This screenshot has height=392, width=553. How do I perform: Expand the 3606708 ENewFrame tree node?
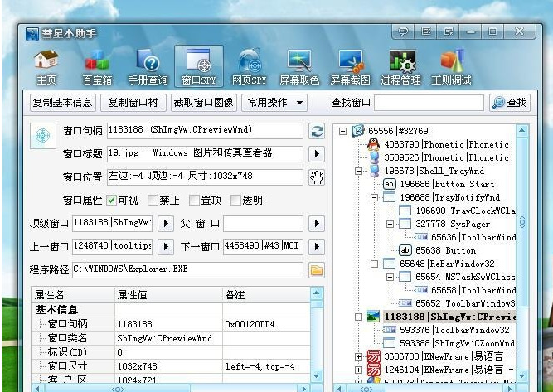pos(358,356)
